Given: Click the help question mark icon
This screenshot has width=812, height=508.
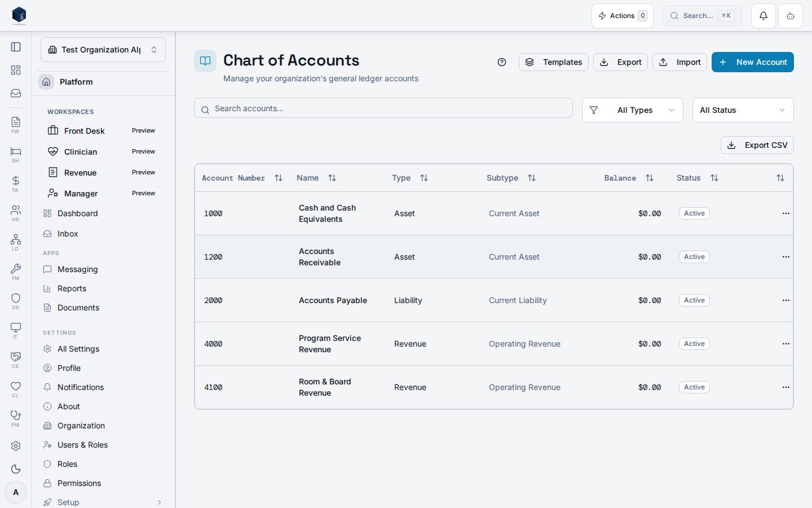Looking at the screenshot, I should (x=502, y=62).
